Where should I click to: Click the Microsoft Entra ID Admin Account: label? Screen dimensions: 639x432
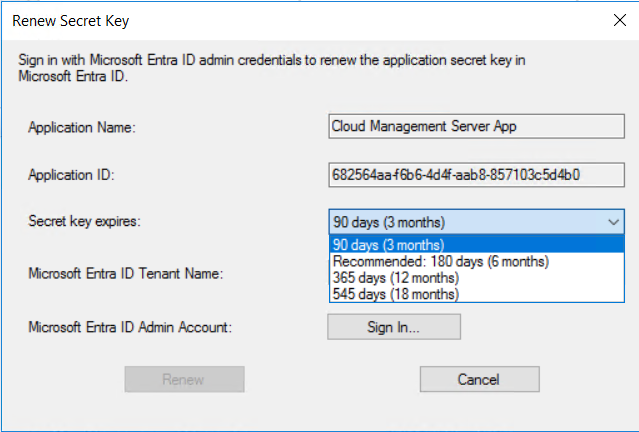point(130,327)
